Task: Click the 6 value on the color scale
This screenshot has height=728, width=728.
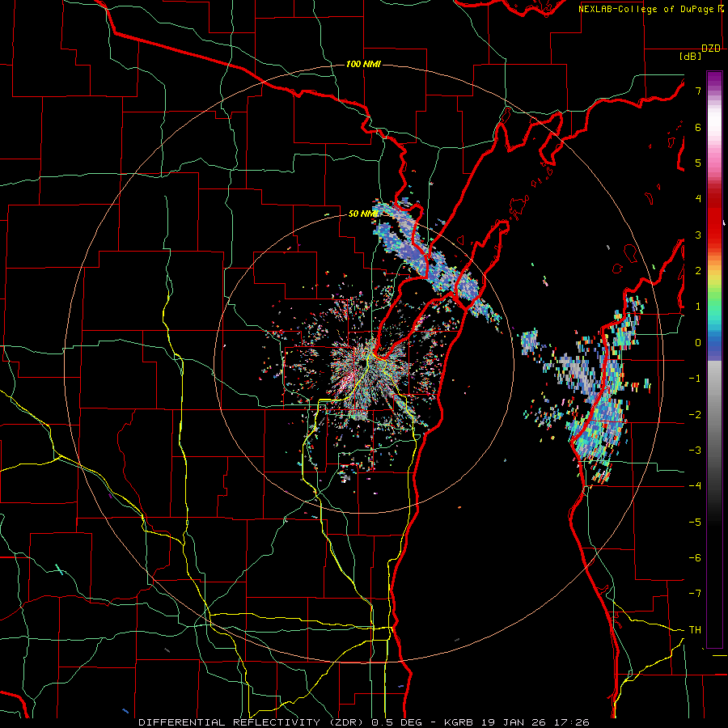Action: tap(698, 127)
